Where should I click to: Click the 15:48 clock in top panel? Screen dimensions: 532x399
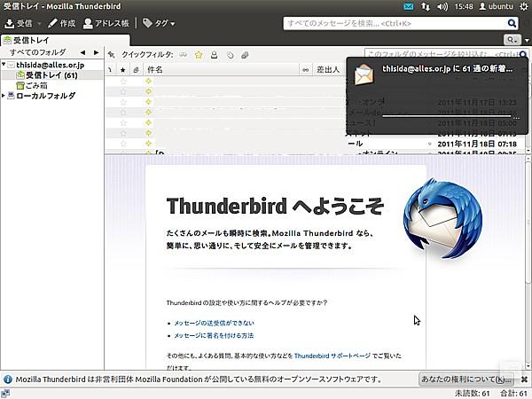point(464,6)
